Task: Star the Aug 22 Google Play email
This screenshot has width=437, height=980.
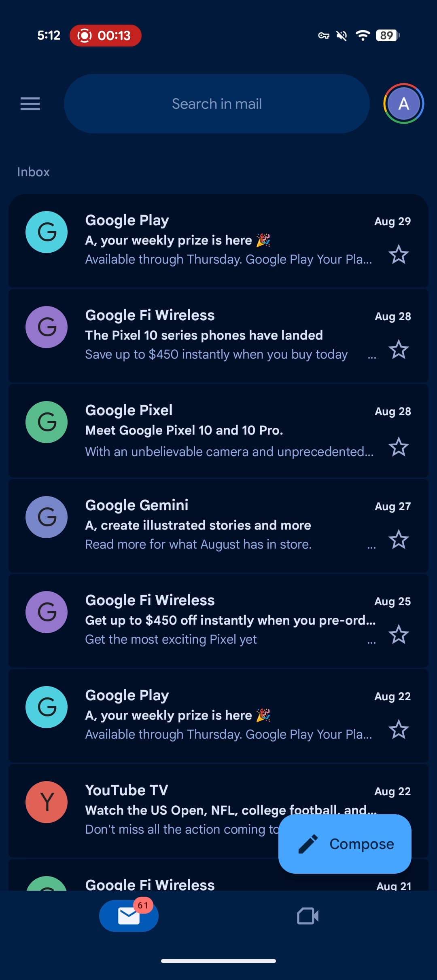Action: 399,729
